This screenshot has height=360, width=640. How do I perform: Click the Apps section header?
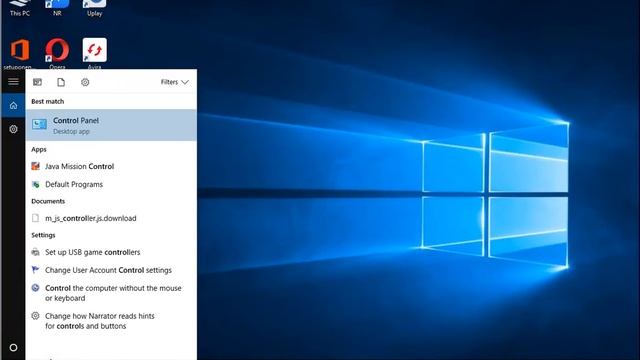(x=39, y=149)
